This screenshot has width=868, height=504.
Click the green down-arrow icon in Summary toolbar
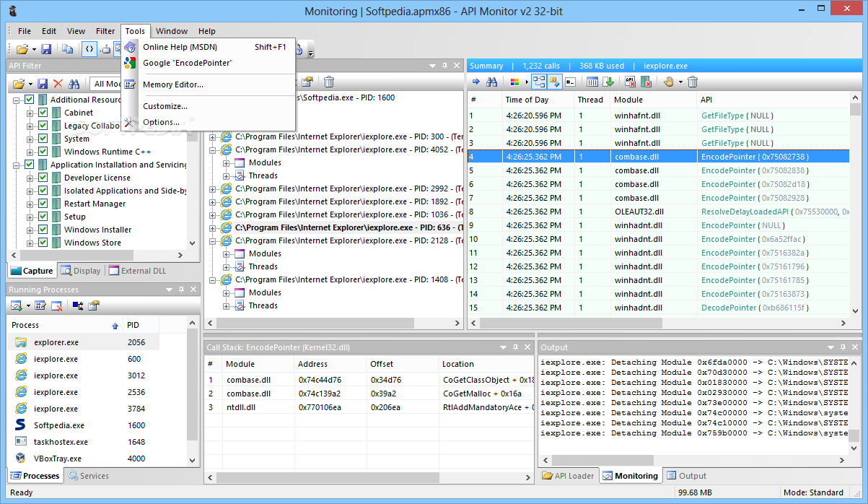coord(608,82)
